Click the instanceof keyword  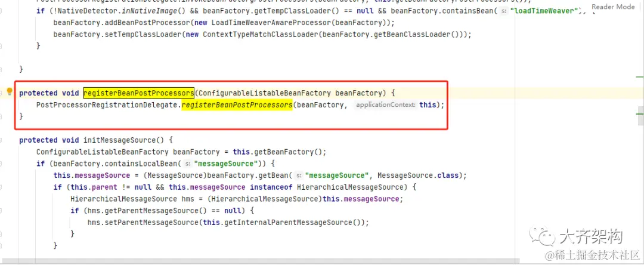(271, 187)
